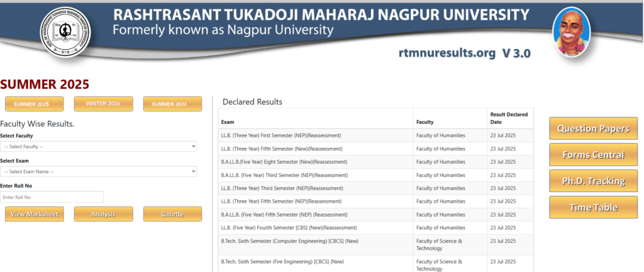Focus the Enter Roll No field
The image size is (644, 272).
point(52,197)
